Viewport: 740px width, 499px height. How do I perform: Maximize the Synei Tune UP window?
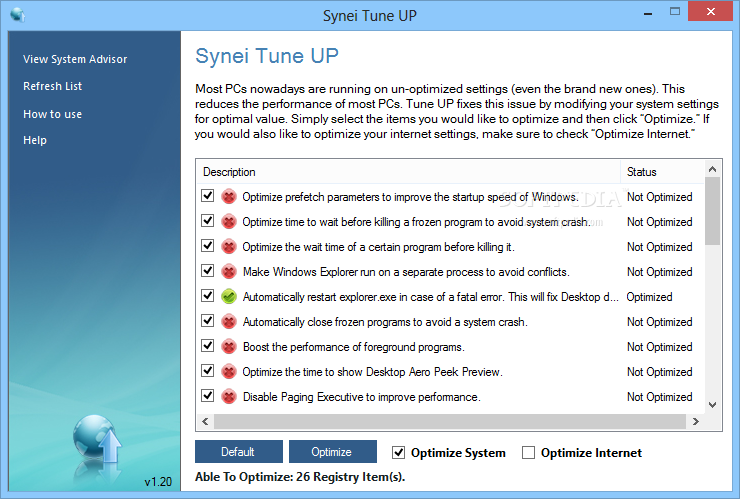click(675, 12)
